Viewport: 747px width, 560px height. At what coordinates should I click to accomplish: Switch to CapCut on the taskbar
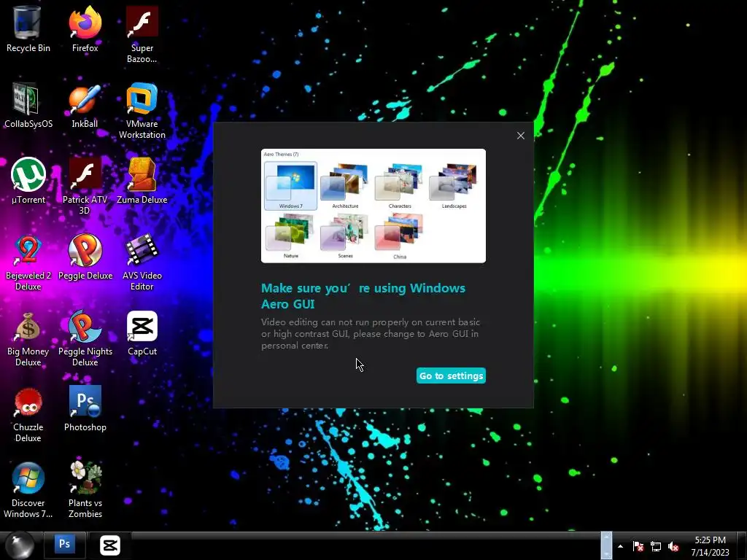109,545
